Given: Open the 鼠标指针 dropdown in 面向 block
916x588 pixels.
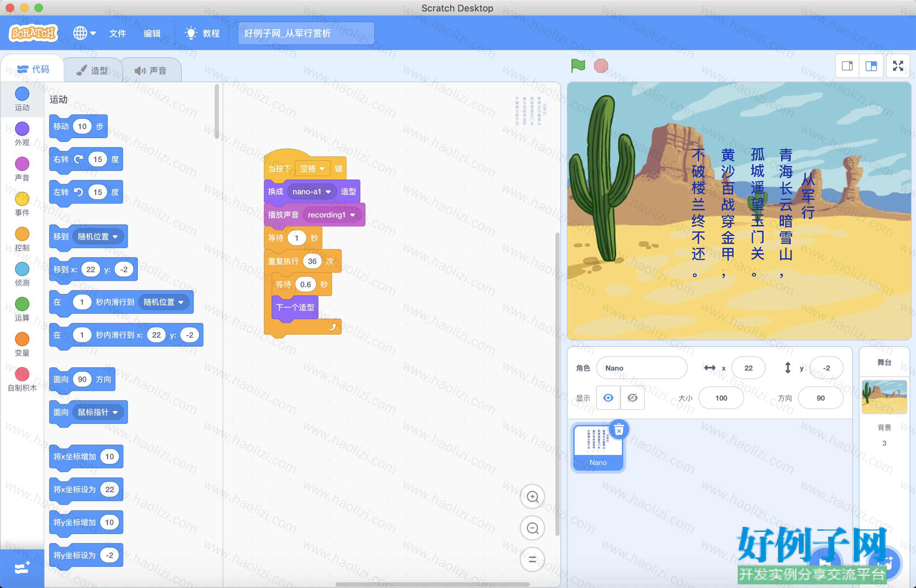Looking at the screenshot, I should [x=98, y=412].
